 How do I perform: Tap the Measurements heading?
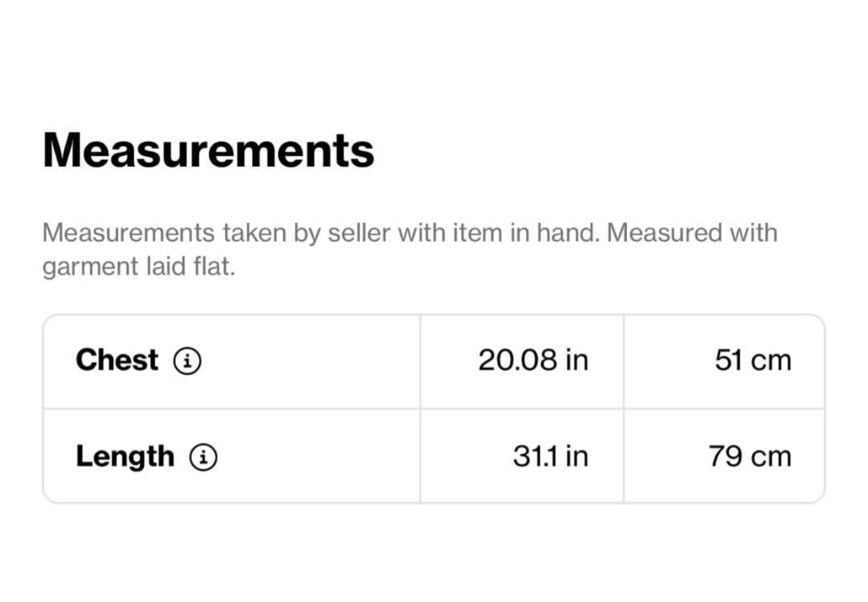tap(208, 150)
